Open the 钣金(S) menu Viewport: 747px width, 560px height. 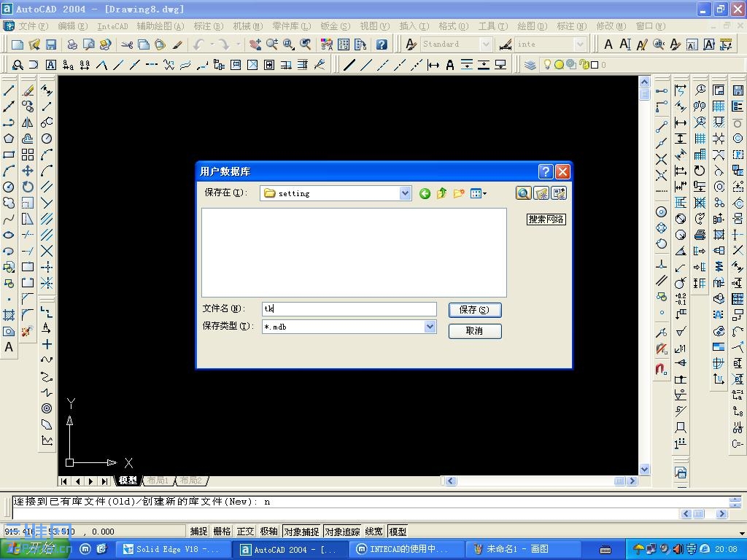(336, 26)
